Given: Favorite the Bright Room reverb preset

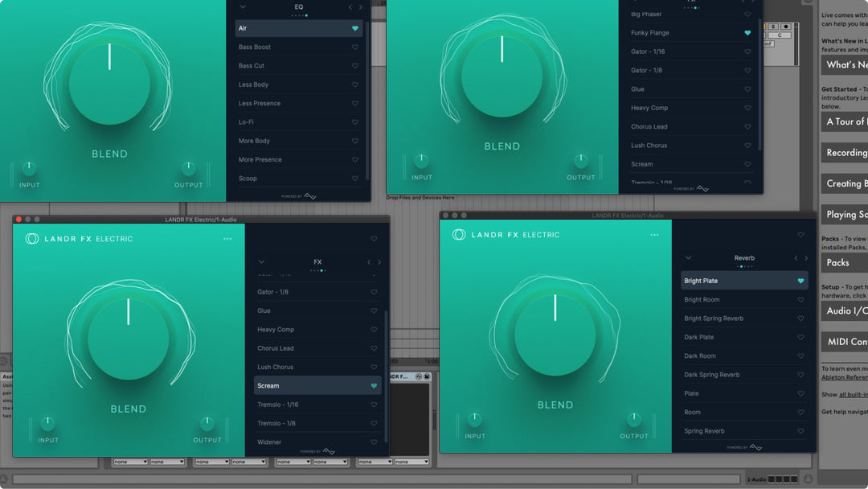Looking at the screenshot, I should click(x=800, y=300).
